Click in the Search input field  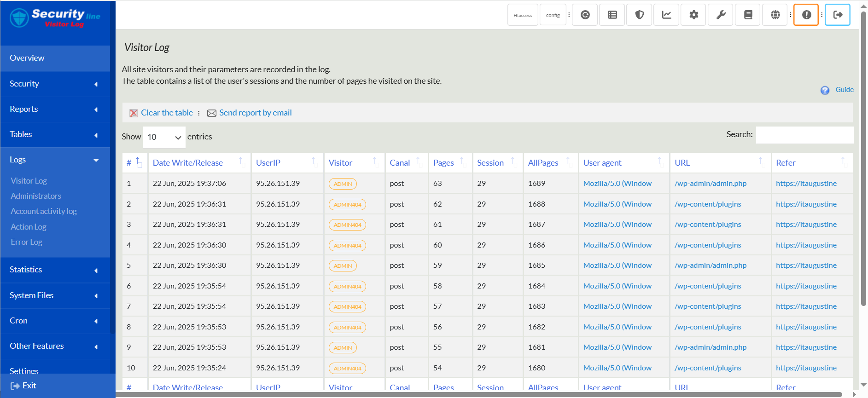tap(804, 135)
